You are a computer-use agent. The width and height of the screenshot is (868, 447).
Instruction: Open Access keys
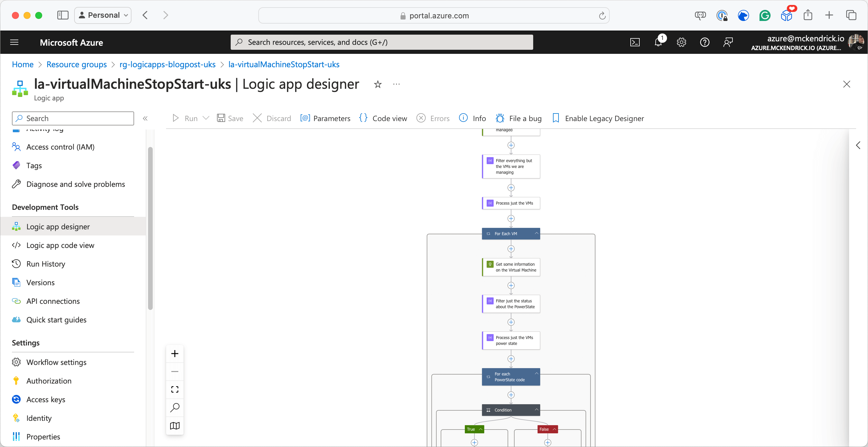point(46,399)
